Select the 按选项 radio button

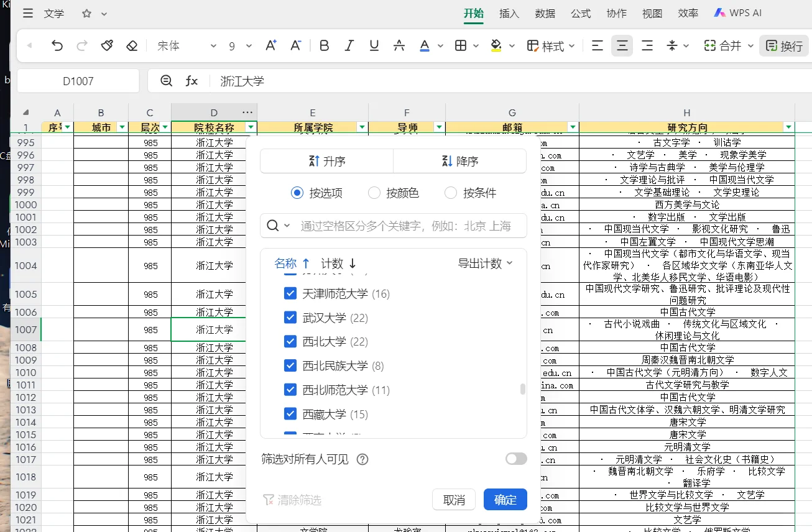pos(297,193)
